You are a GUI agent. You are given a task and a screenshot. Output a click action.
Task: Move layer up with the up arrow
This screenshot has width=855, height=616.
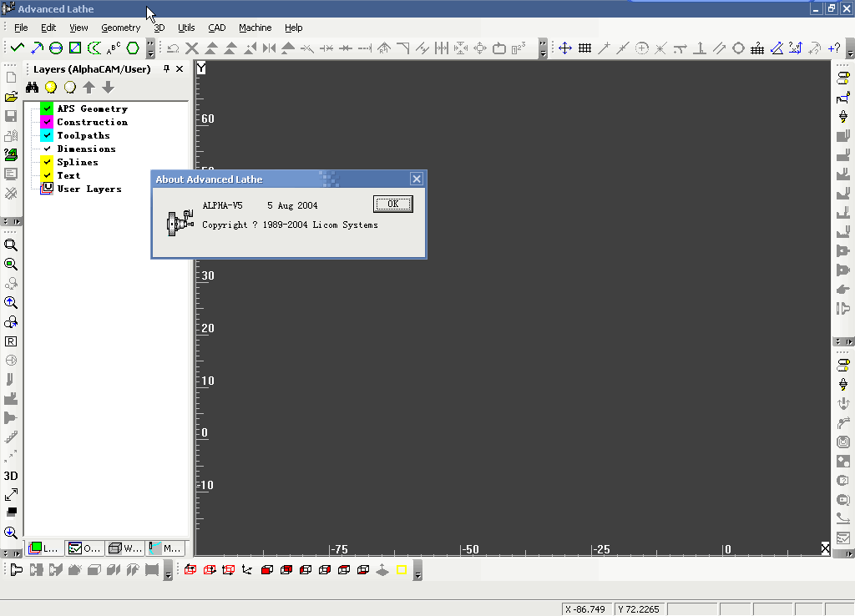pos(89,87)
